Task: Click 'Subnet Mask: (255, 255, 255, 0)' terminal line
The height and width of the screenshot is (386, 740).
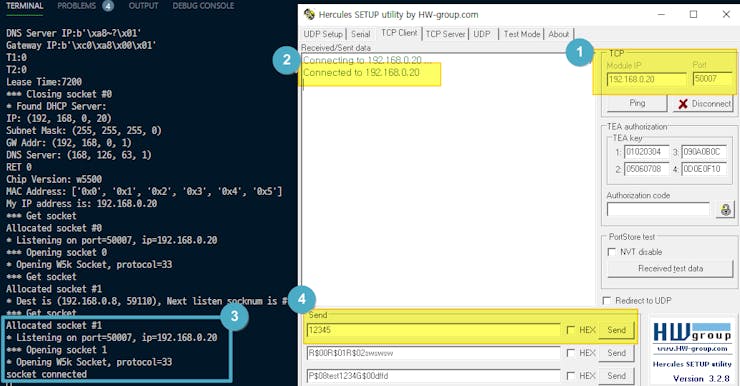Action: 84,131
